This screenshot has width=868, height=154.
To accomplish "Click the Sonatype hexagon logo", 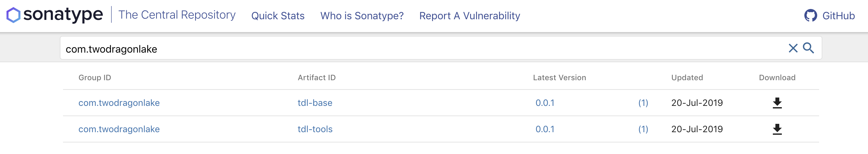I will click(x=14, y=15).
